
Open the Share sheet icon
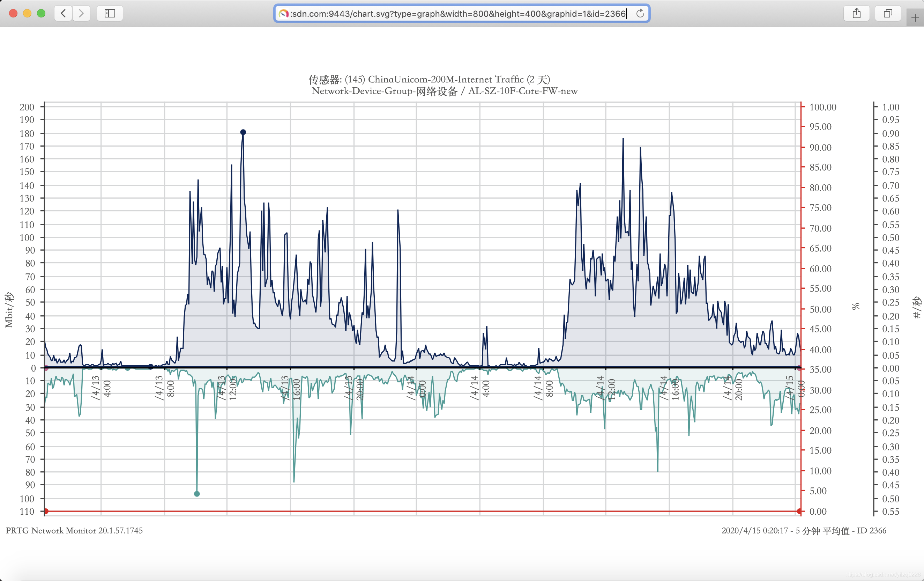coord(856,13)
